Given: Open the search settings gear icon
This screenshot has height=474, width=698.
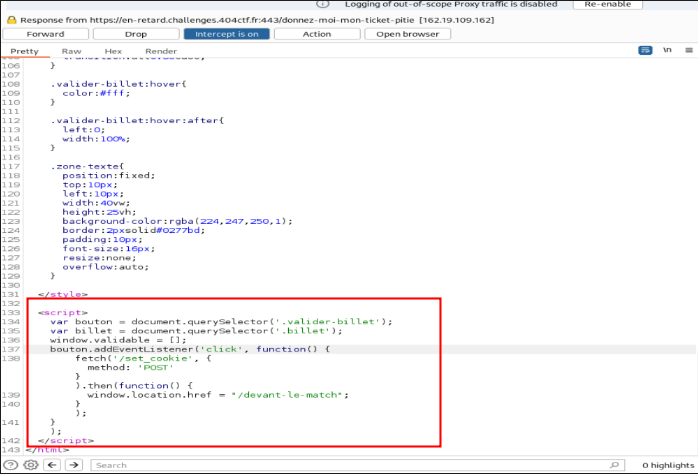Looking at the screenshot, I should [30, 465].
